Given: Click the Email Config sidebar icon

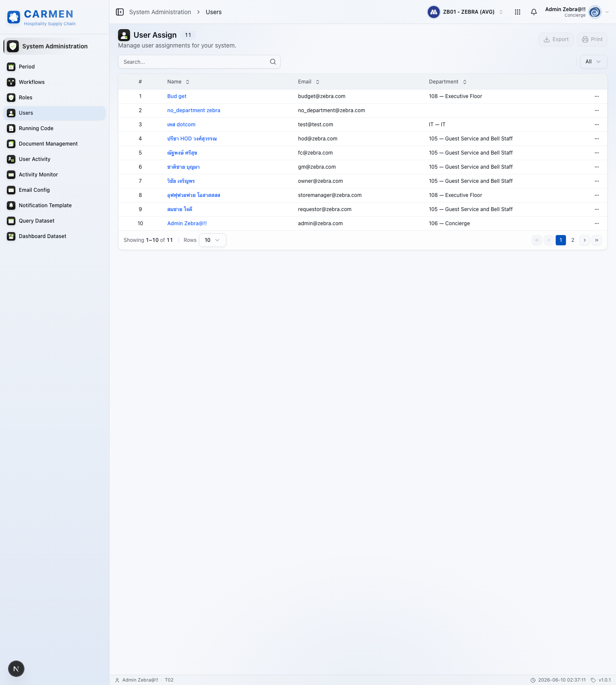Looking at the screenshot, I should pos(11,190).
